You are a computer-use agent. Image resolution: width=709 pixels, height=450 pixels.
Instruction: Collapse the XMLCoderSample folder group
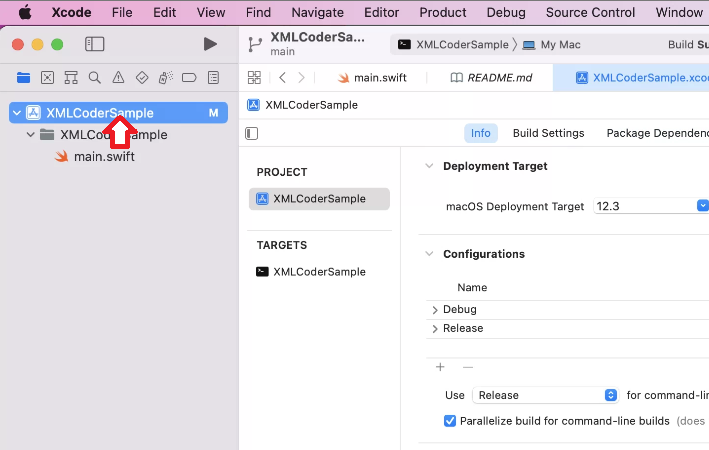[30, 134]
